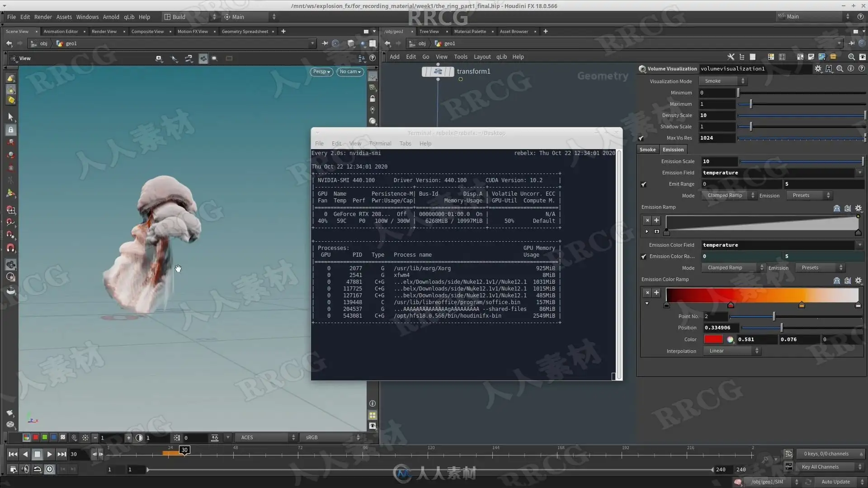This screenshot has width=868, height=488.
Task: Open node help question mark in parameter pane
Action: (x=862, y=69)
